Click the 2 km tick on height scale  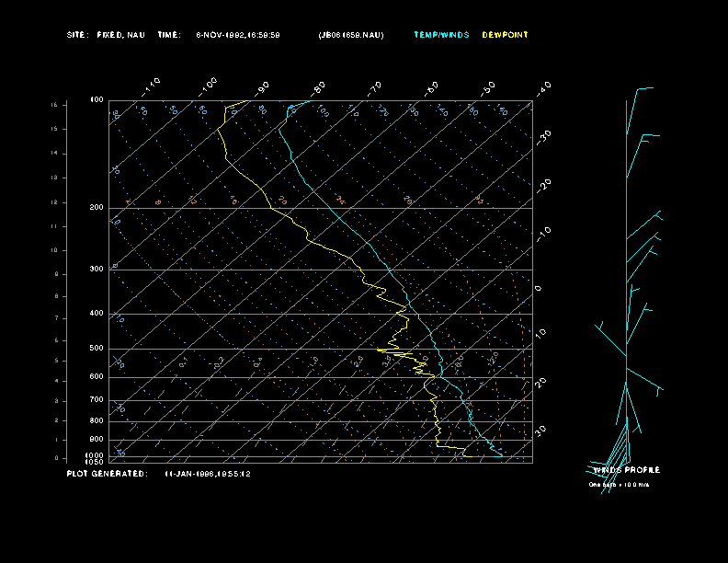pyautogui.click(x=57, y=420)
